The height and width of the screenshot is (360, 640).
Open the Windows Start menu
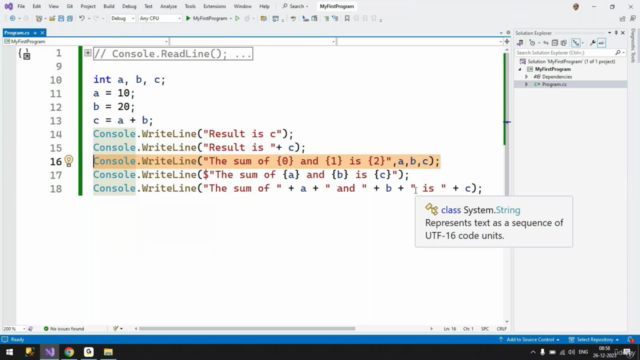pyautogui.click(x=9, y=352)
